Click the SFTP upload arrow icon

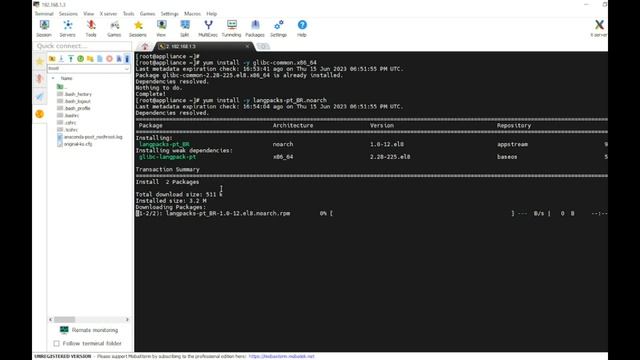tap(71, 59)
